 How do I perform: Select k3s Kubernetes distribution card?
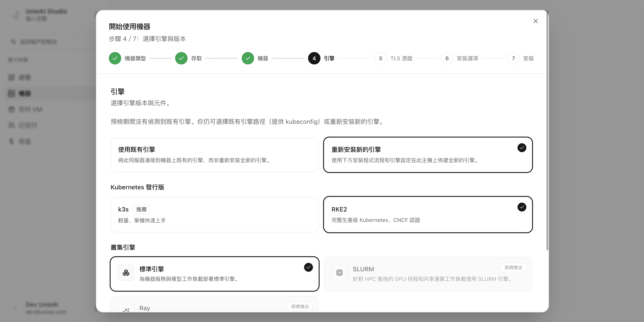tap(215, 215)
